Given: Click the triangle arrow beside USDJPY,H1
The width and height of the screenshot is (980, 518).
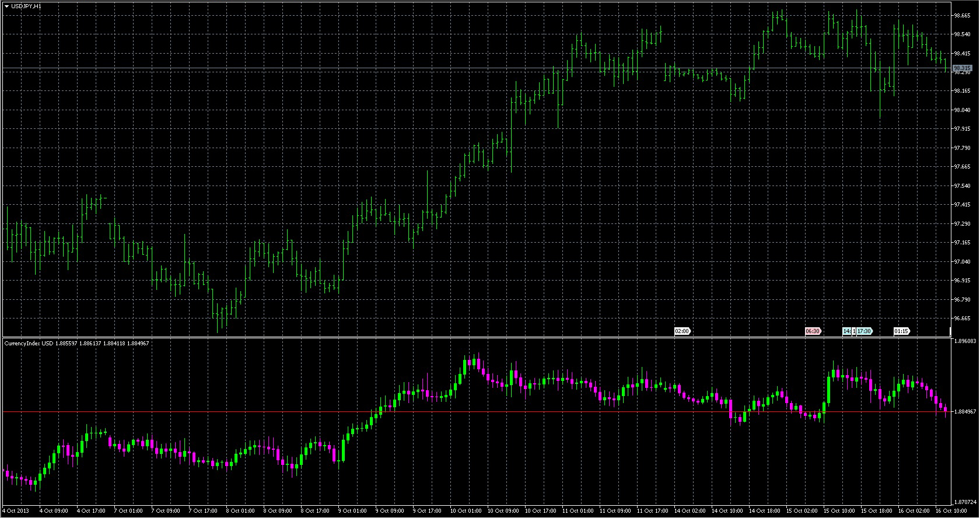Looking at the screenshot, I should pyautogui.click(x=6, y=6).
